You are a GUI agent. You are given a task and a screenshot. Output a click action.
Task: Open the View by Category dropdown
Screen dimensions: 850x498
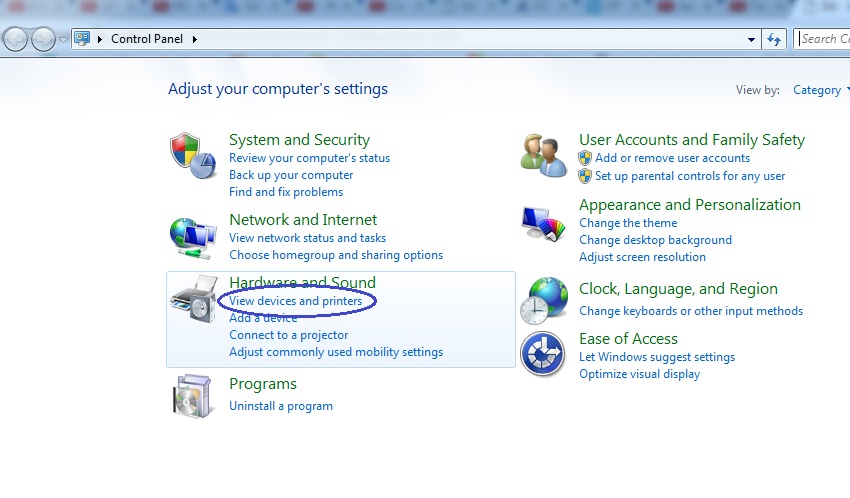(820, 90)
